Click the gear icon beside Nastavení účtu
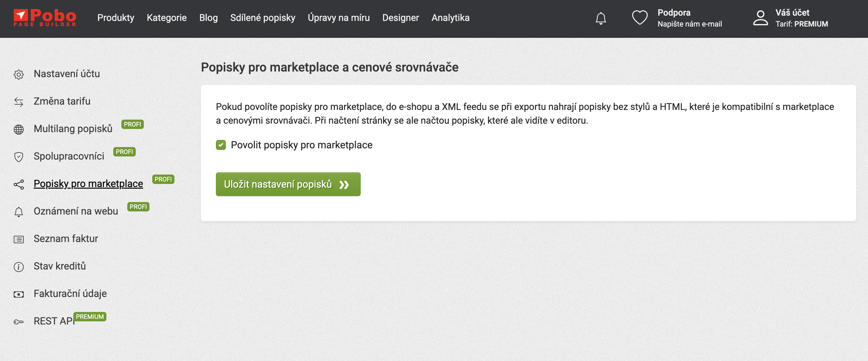868x361 pixels. point(18,74)
